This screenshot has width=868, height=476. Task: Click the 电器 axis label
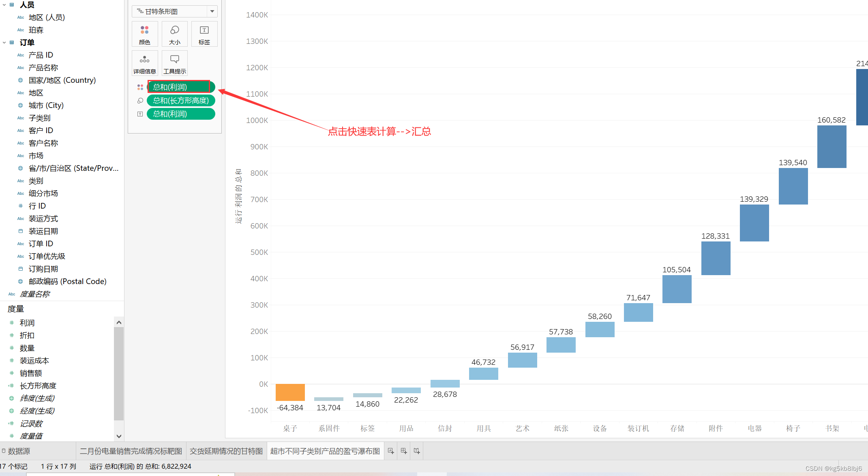point(754,429)
